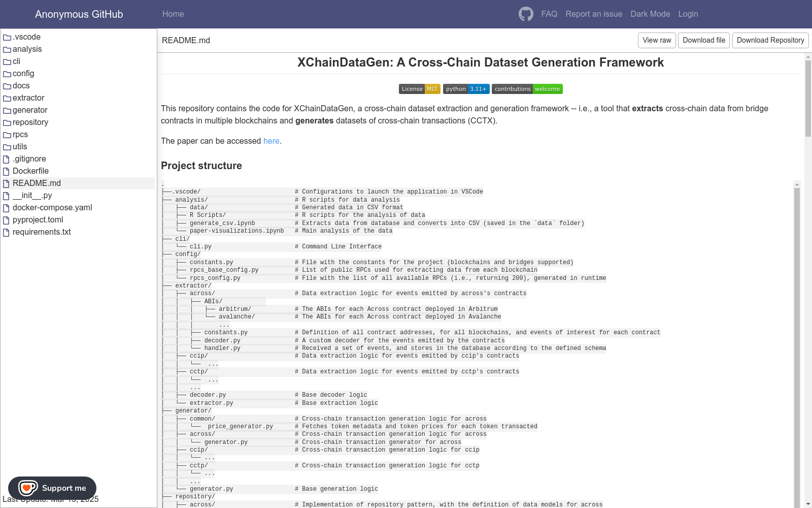Click the Download file button
The width and height of the screenshot is (812, 508).
[704, 41]
